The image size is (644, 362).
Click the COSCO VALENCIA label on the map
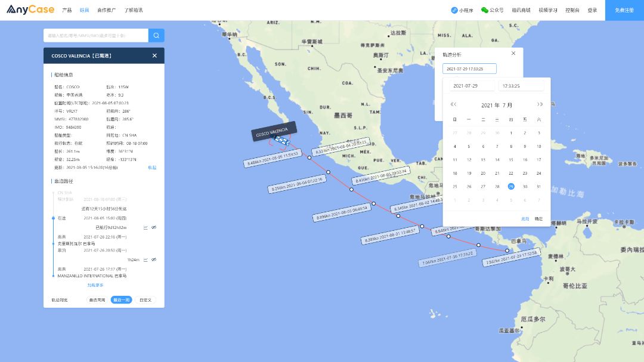(x=274, y=131)
